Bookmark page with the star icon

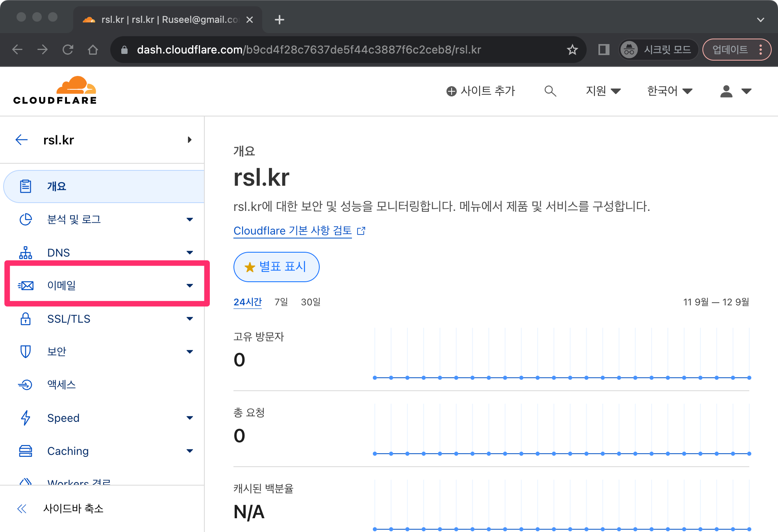coord(572,50)
